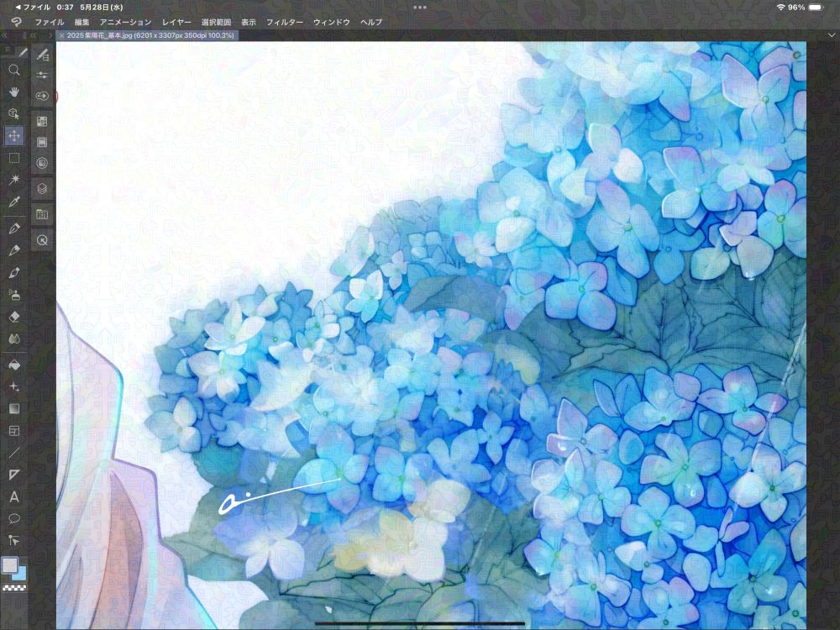Select the Brush tool
Image resolution: width=840 pixels, height=630 pixels.
coord(14,273)
